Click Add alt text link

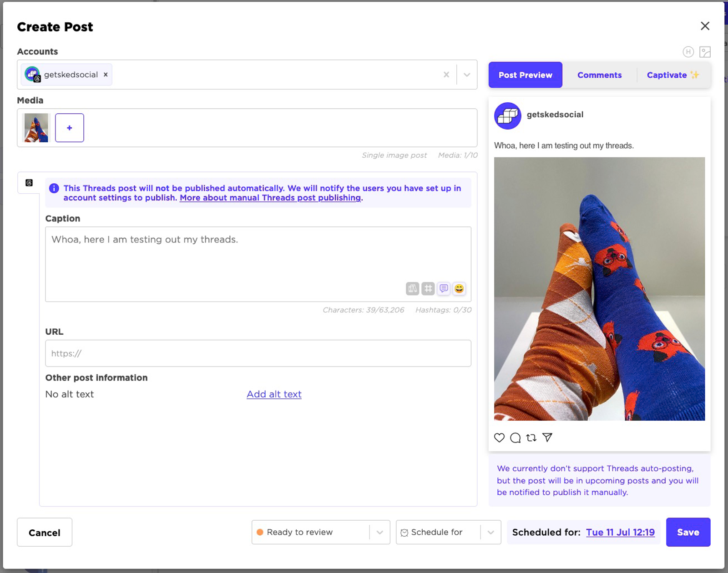[x=274, y=394]
